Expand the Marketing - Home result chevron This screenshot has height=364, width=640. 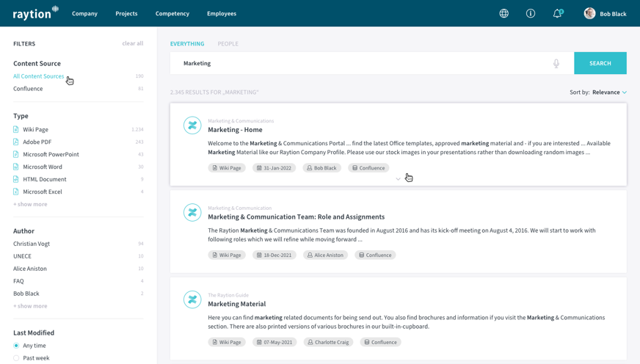tap(399, 179)
